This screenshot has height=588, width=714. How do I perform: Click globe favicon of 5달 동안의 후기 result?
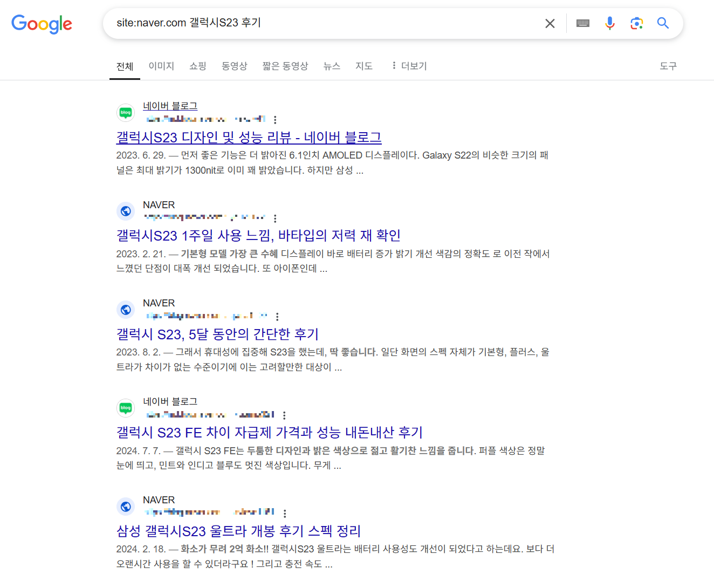tap(126, 310)
